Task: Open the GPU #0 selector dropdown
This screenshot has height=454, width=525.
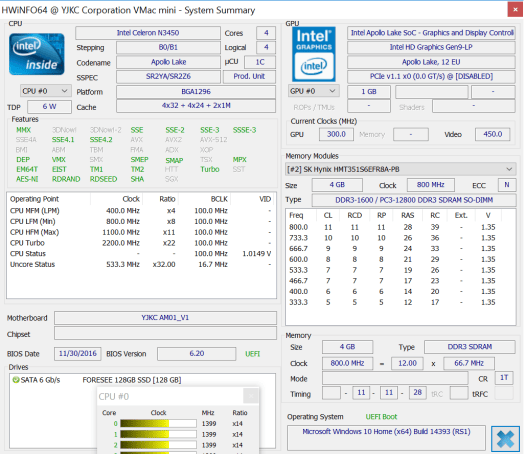Action: point(314,91)
